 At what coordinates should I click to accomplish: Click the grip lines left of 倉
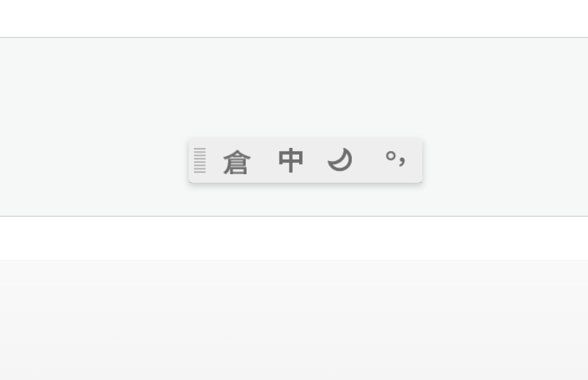(200, 160)
